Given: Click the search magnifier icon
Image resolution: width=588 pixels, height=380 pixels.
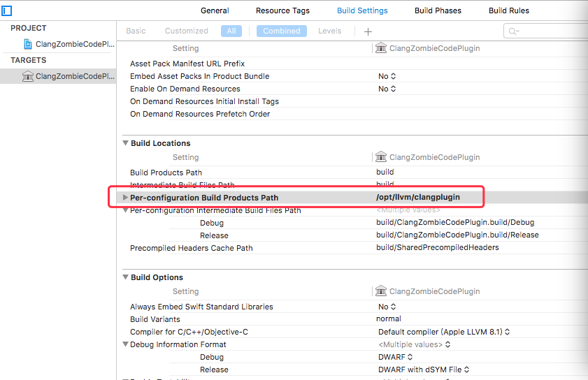Looking at the screenshot, I should pyautogui.click(x=513, y=31).
